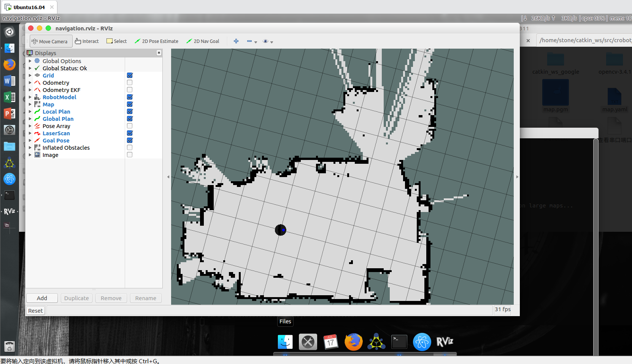Click the robot model on the map
Screen dimensions: 632x364
280,230
